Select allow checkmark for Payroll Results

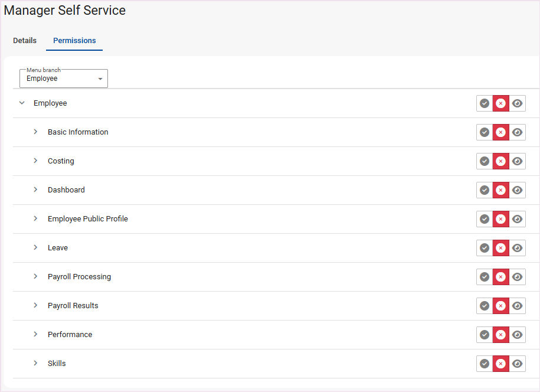[x=485, y=306]
